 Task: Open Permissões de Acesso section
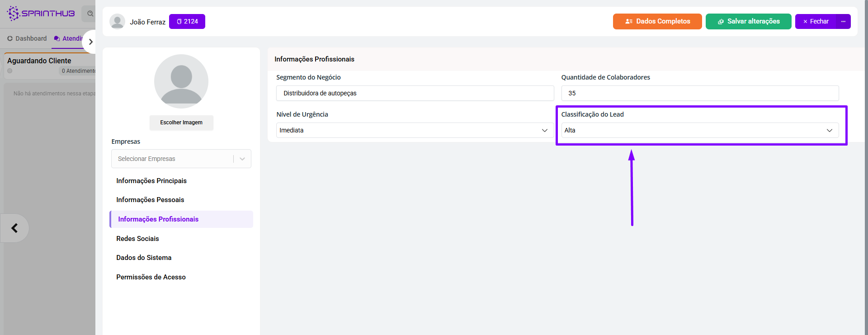tap(151, 277)
